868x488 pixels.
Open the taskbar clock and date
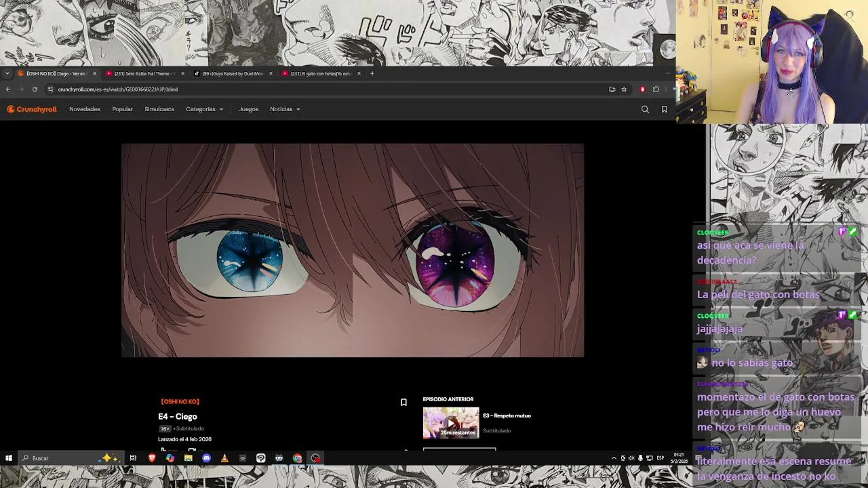[x=679, y=458]
